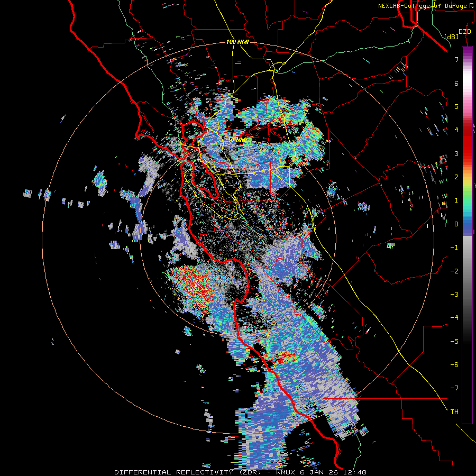Click the TH threshold label on the scale
The height and width of the screenshot is (476, 476).
[x=454, y=411]
